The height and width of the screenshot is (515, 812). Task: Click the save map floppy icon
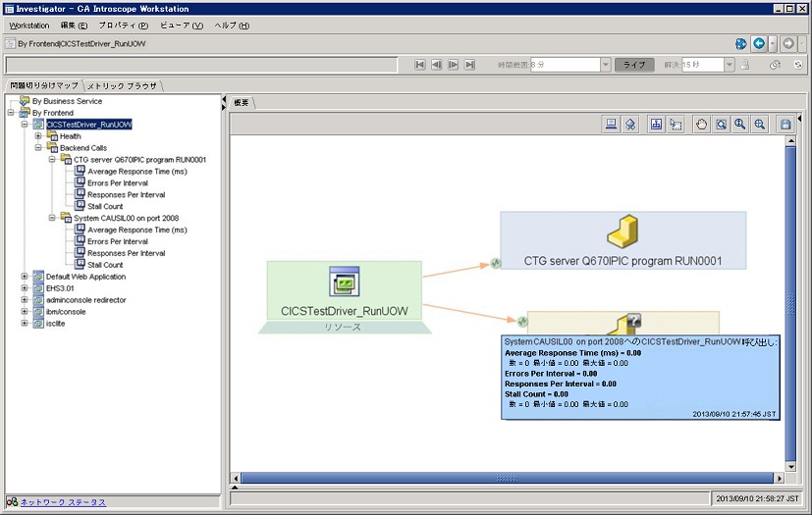coord(785,125)
